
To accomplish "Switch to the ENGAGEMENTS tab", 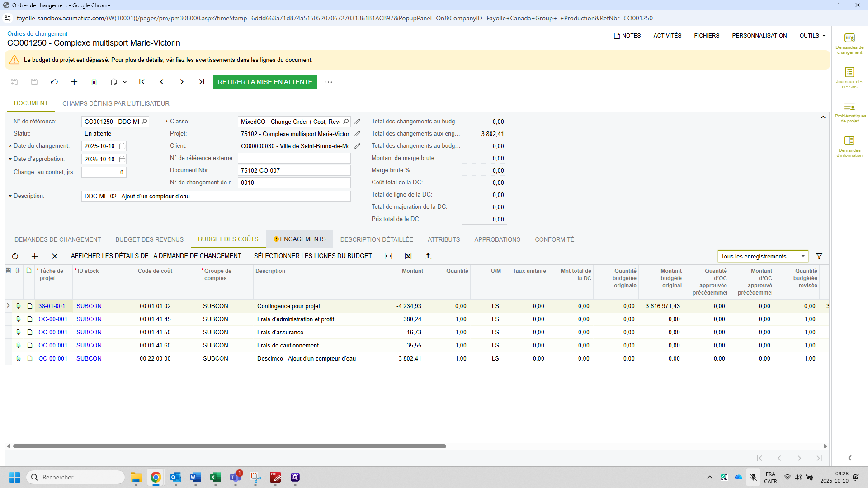I will click(x=299, y=239).
